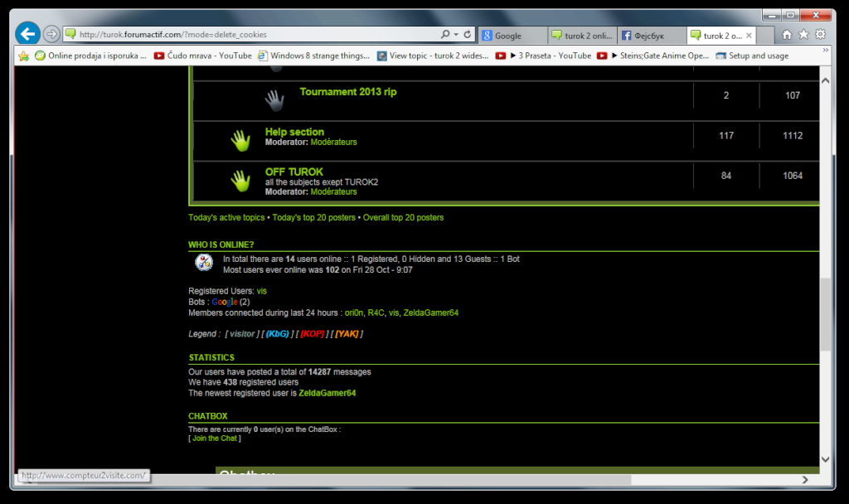Image resolution: width=849 pixels, height=504 pixels.
Task: Minimize the browser window
Action: click(x=772, y=15)
